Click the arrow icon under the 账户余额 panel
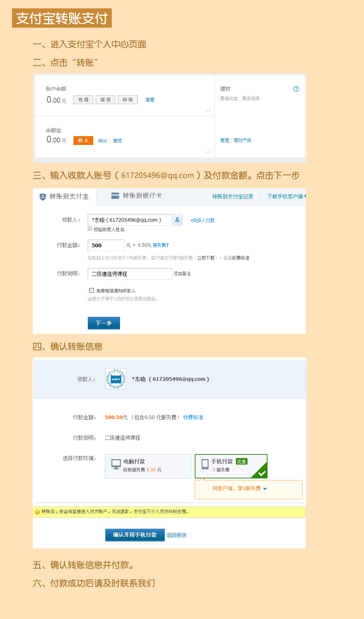 [x=208, y=110]
